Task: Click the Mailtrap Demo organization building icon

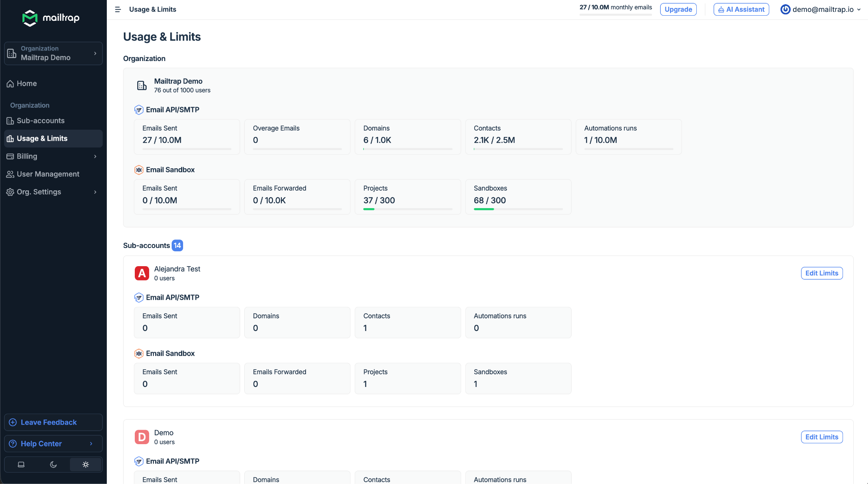Action: (142, 86)
